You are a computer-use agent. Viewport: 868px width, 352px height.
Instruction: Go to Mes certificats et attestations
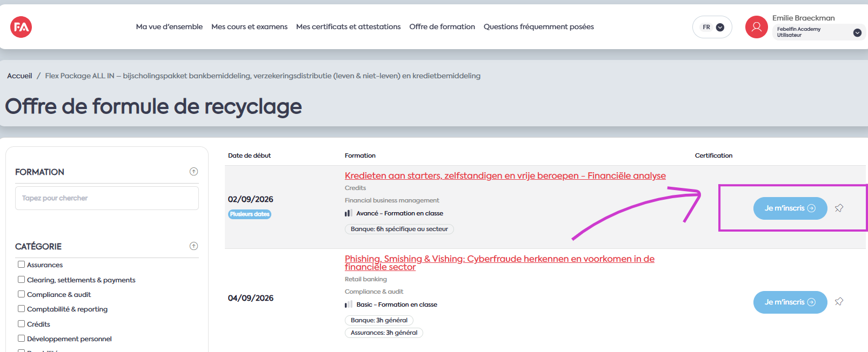click(348, 26)
